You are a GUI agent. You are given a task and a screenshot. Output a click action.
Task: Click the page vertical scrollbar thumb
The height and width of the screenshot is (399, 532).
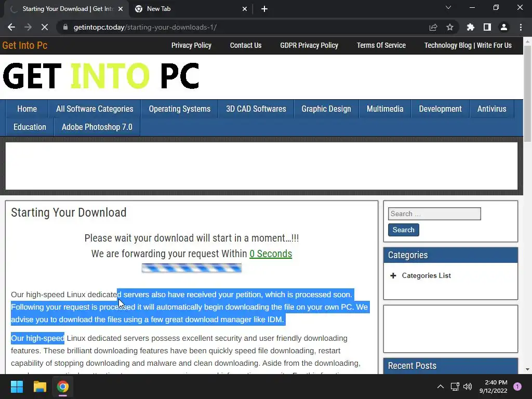[x=527, y=94]
